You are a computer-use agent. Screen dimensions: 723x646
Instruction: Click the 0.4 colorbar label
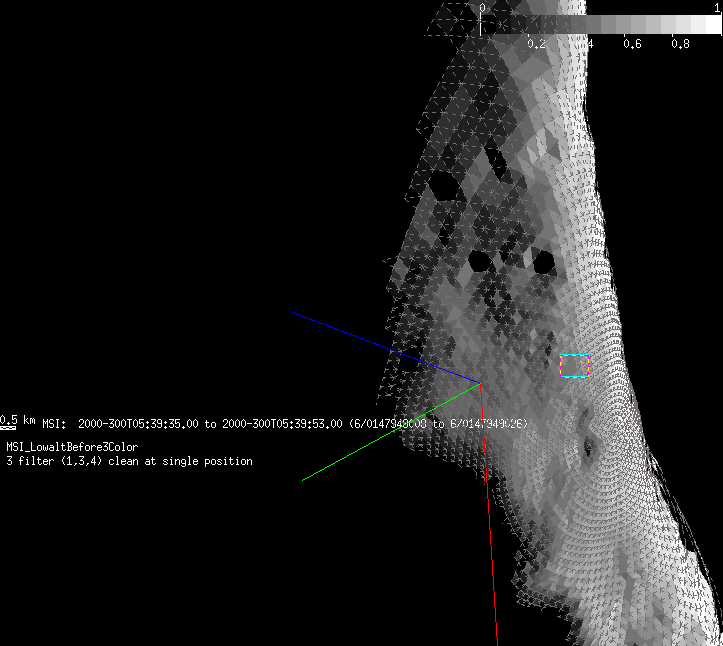584,44
